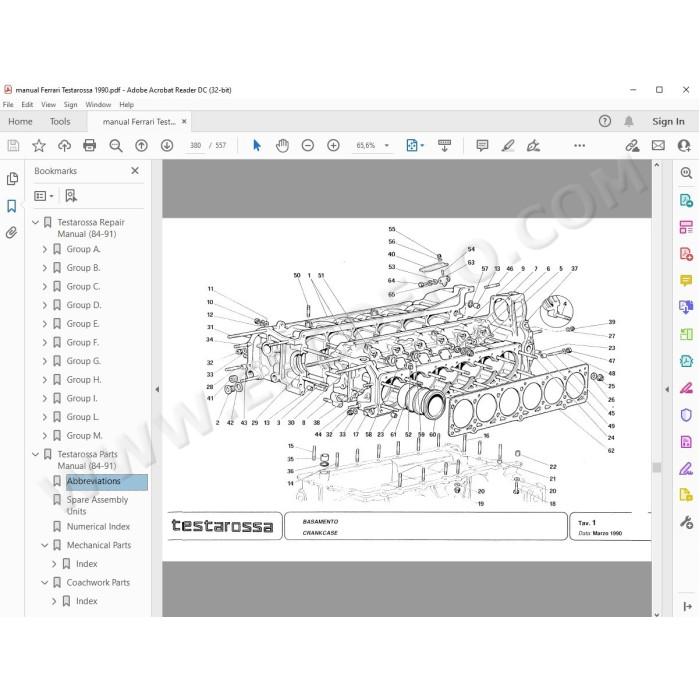
Task: Open Protect shield tool in right pane
Action: (x=686, y=415)
